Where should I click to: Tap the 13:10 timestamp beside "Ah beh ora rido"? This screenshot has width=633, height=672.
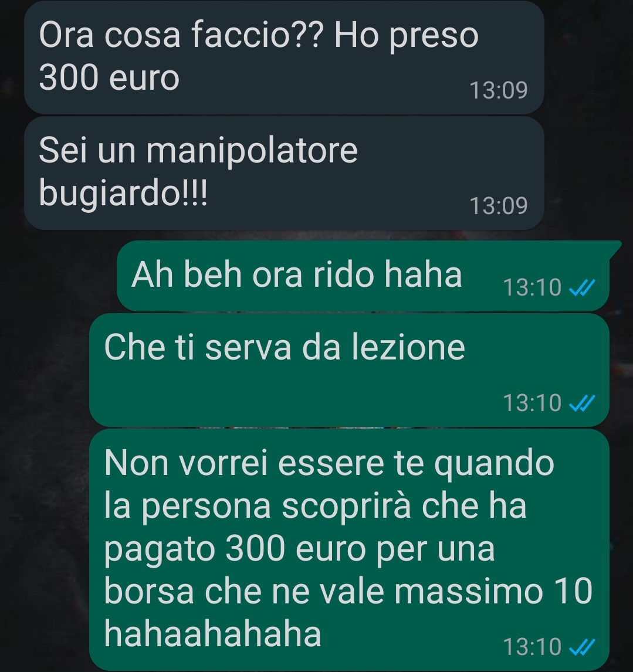point(532,287)
